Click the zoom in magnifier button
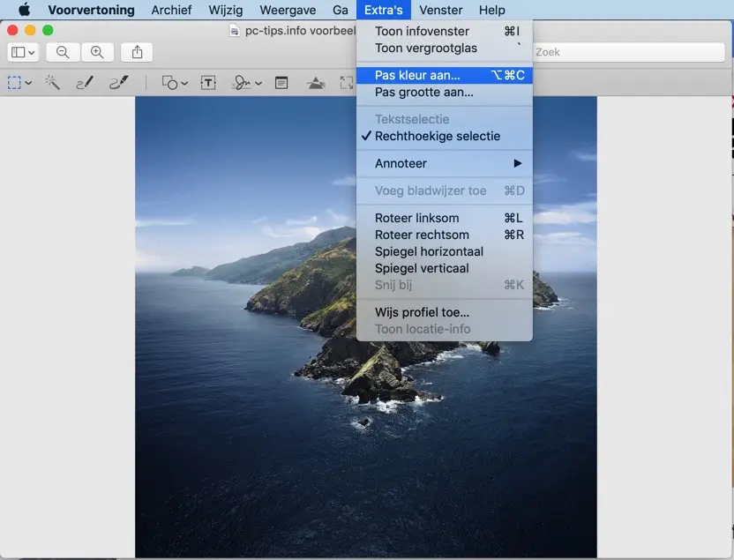This screenshot has width=734, height=560. [x=97, y=52]
